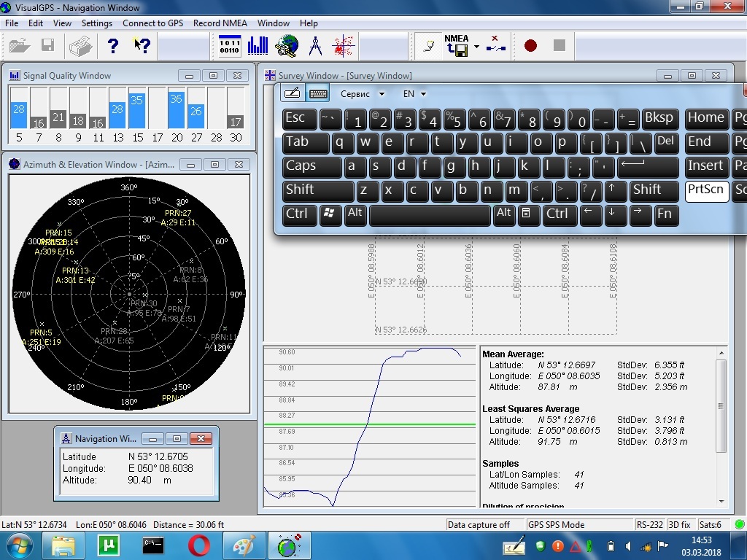747x560 pixels.
Task: Click the Signal Quality Window title icon
Action: pos(15,75)
